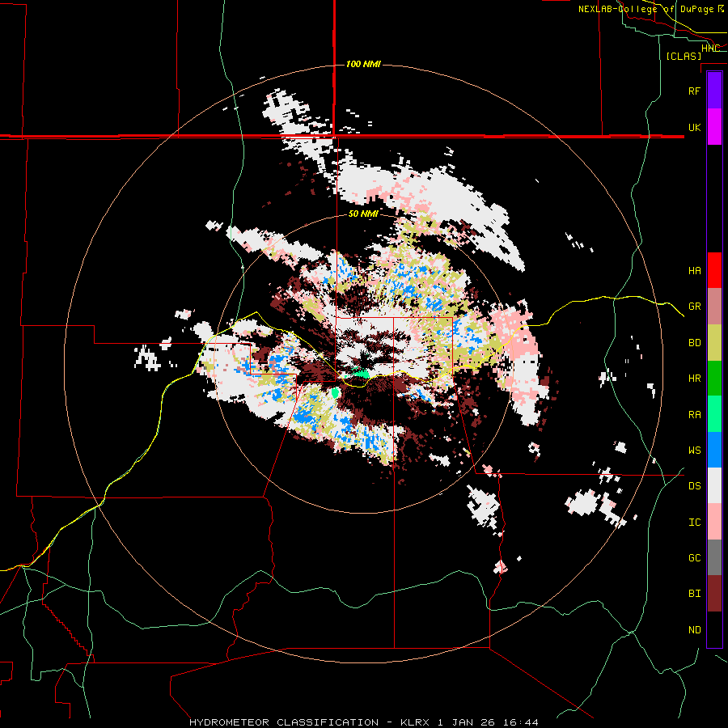Click the GC legend label
The height and width of the screenshot is (728, 728).
click(694, 558)
